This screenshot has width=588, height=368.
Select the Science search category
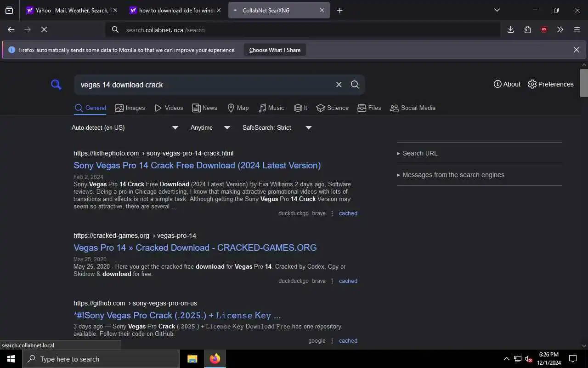tap(332, 108)
